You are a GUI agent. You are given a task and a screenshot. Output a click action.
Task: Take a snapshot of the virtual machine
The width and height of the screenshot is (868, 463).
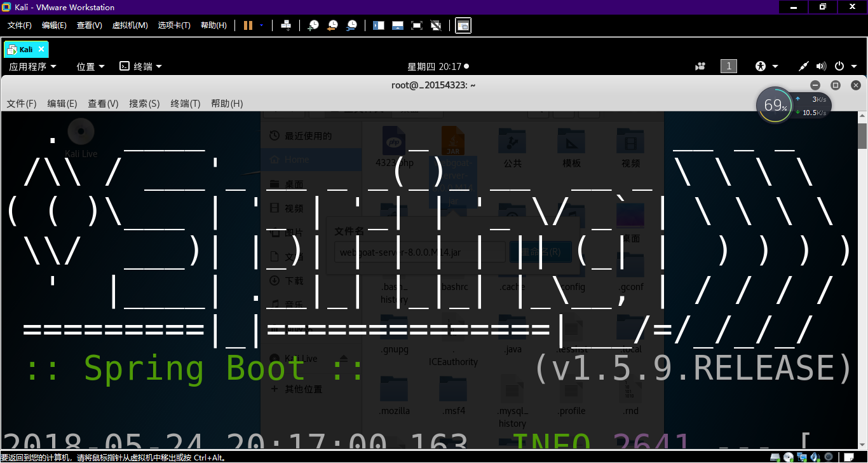[x=313, y=25]
